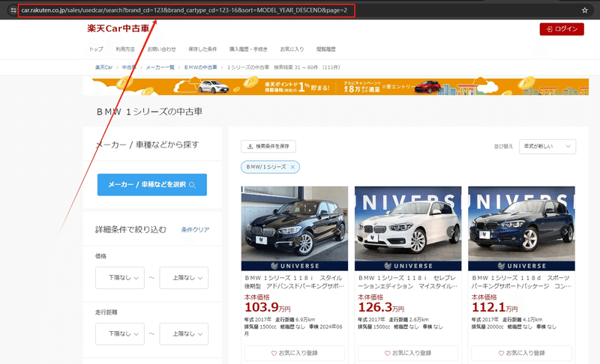Click the メーカー / 車種などを選択 button
Screen dimensions: 600x364
[152, 184]
